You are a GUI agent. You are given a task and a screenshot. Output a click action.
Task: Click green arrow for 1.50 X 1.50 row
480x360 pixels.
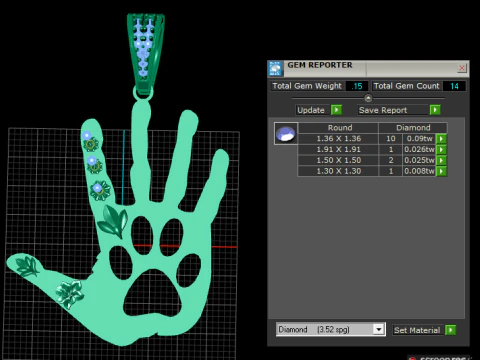point(441,160)
